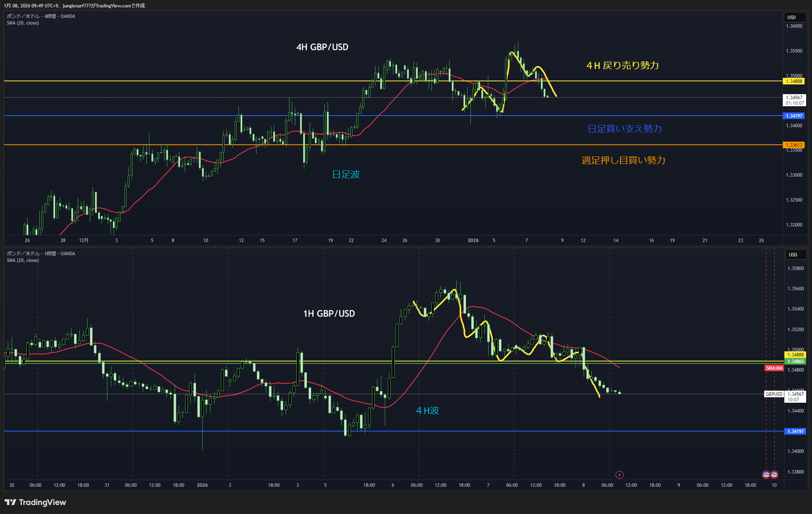Click orange 1.33613 price tag on 4H chart

tap(794, 145)
